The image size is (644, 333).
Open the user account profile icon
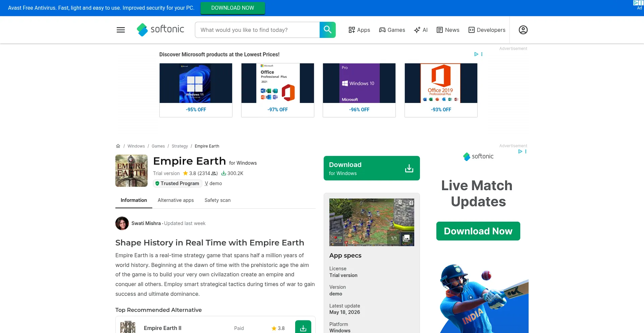click(x=523, y=30)
